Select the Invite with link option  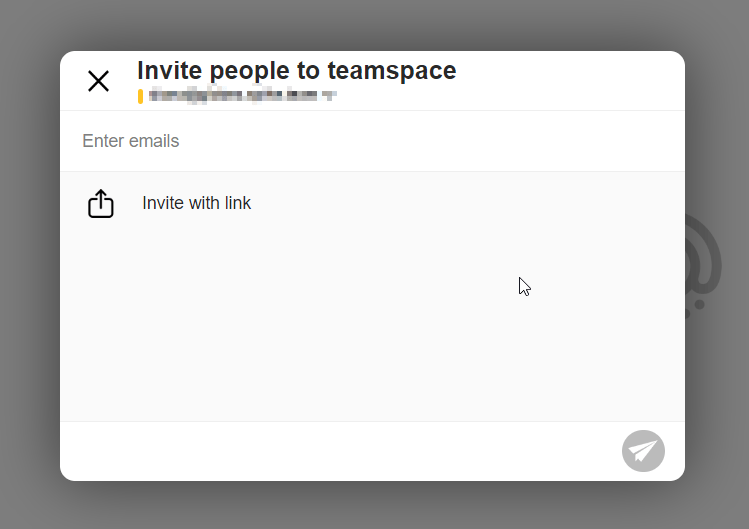(196, 204)
